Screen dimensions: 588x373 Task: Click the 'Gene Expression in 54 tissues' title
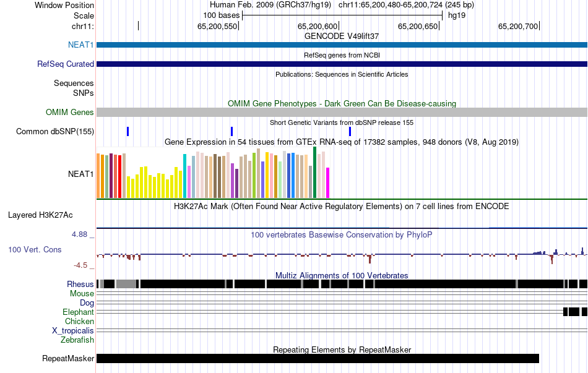(x=342, y=142)
